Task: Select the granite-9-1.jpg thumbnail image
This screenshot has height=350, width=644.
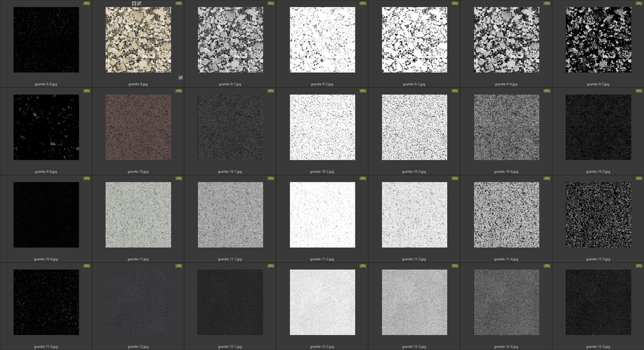Action: 230,40
